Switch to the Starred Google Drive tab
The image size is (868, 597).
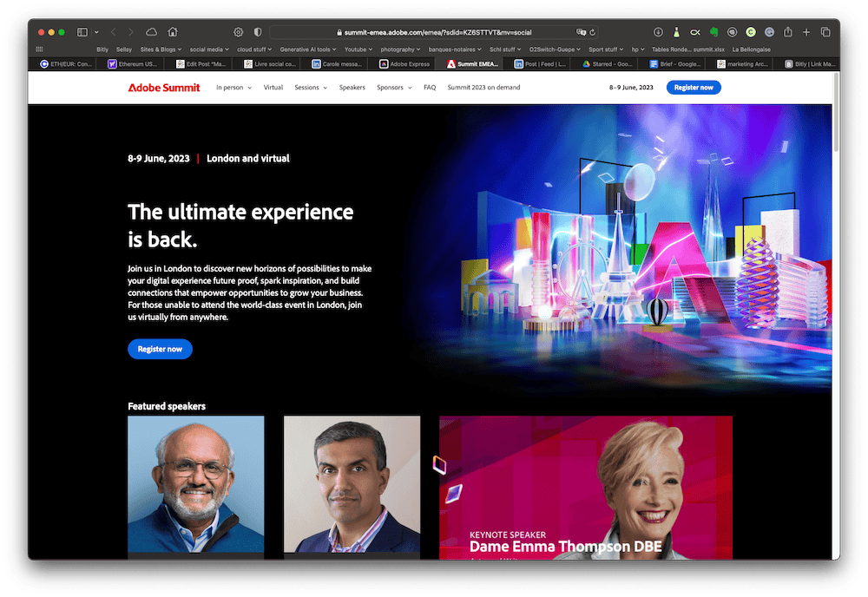coord(608,64)
